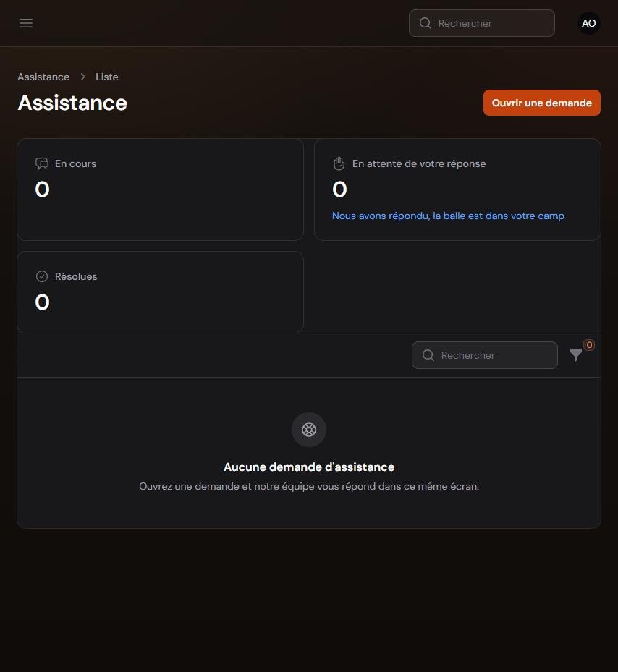Click the magnifier icon in table search
618x672 pixels.
coord(428,355)
